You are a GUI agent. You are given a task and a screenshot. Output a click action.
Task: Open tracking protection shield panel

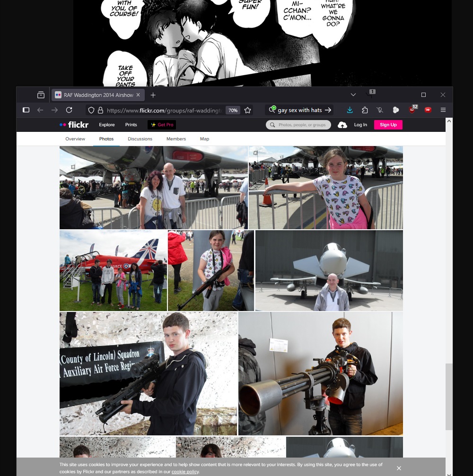(91, 110)
